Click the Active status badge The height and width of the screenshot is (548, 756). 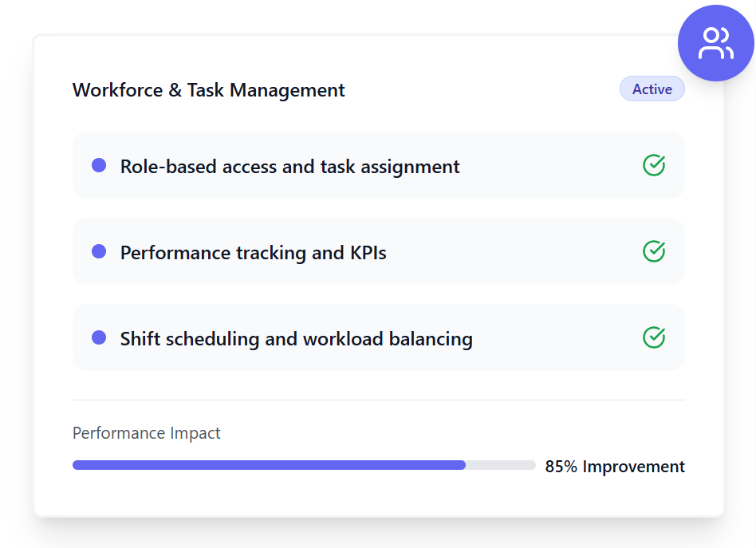(x=652, y=89)
